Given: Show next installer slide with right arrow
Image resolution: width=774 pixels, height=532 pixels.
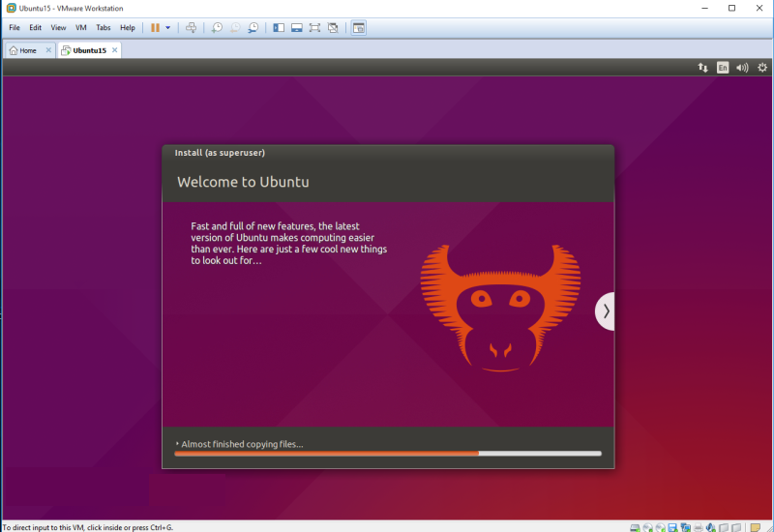Looking at the screenshot, I should coord(606,311).
